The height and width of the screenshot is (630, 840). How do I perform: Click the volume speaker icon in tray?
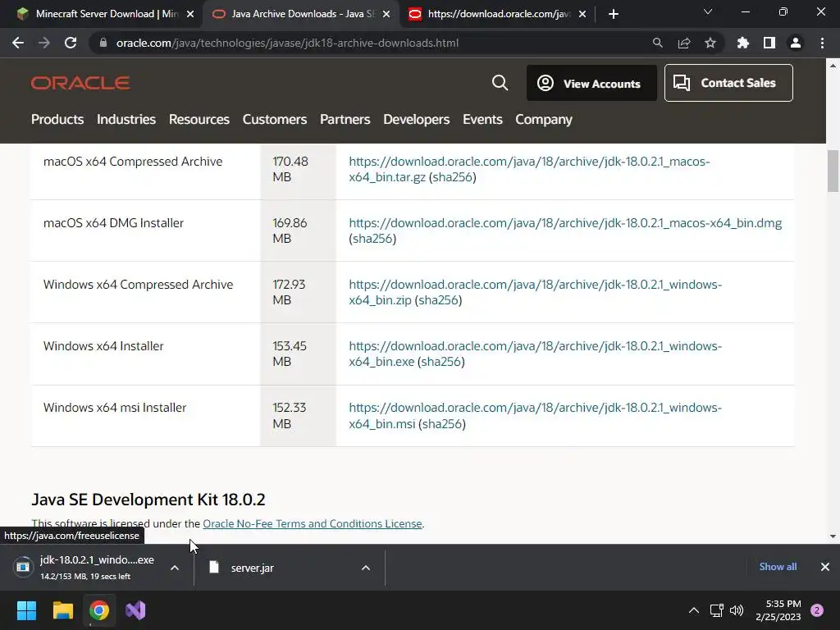tap(737, 610)
